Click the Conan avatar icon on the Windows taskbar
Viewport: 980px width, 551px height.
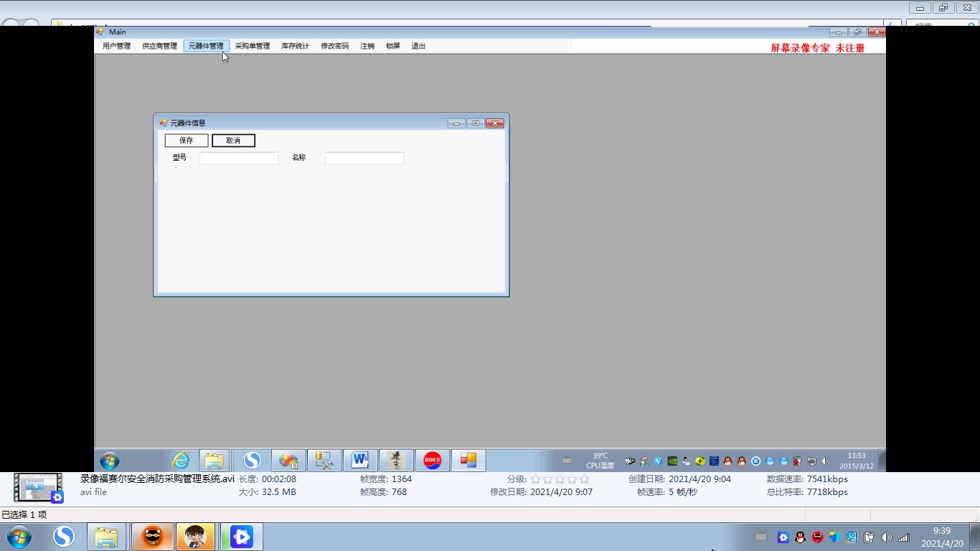coord(196,536)
